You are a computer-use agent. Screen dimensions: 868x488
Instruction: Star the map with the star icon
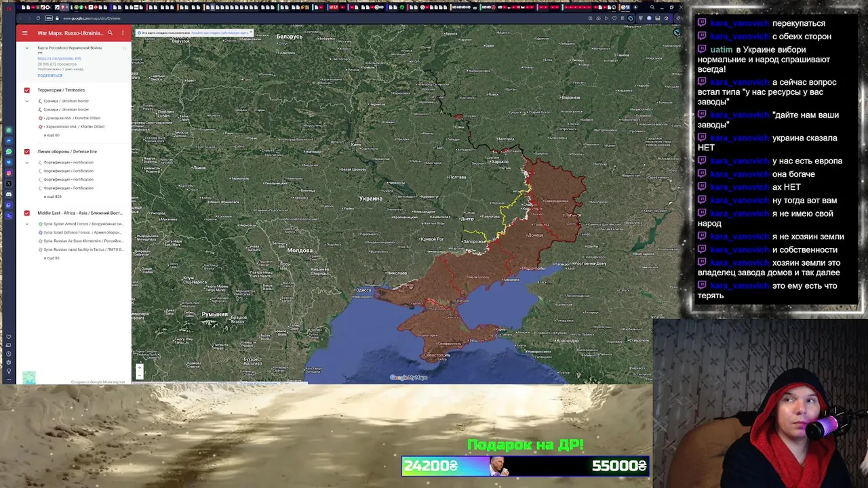(124, 48)
